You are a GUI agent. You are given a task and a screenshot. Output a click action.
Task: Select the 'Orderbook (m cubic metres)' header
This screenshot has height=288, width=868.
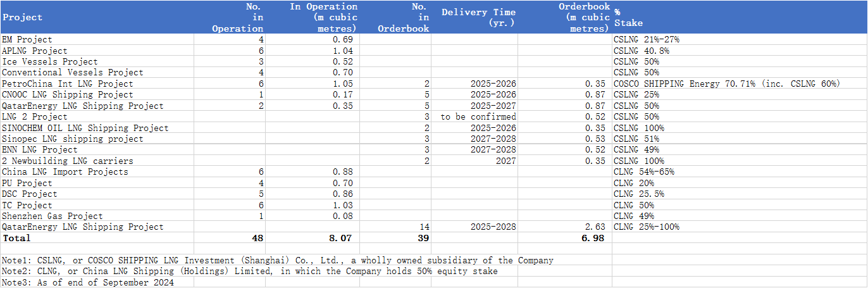pos(564,17)
